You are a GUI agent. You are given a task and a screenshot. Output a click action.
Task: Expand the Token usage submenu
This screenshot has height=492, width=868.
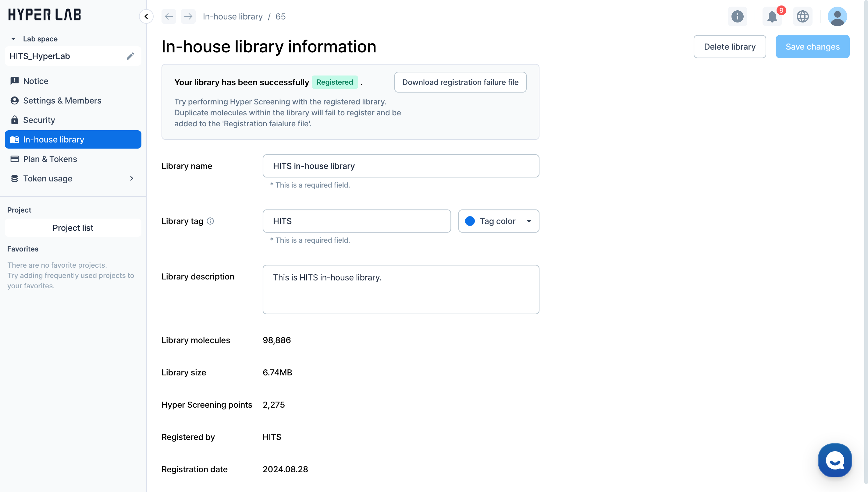[132, 178]
